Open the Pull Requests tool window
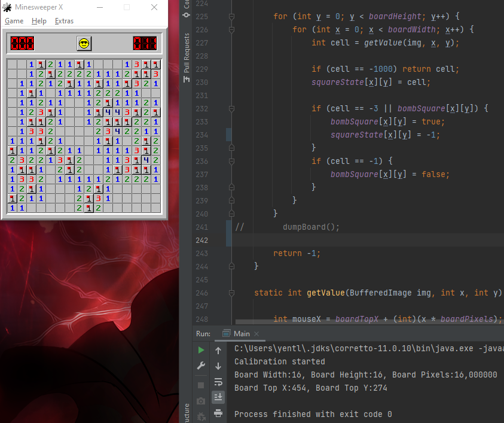Screen dimensions: 504x423 click(187, 57)
